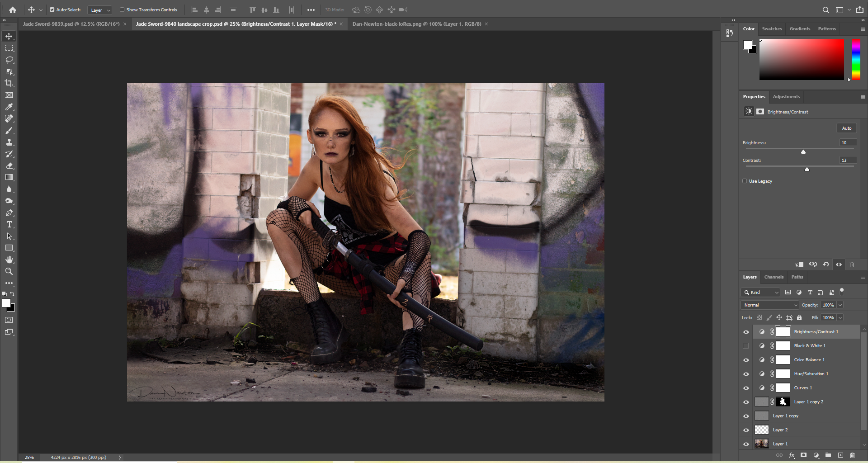Open the Properties panel menu
The width and height of the screenshot is (868, 463).
pyautogui.click(x=863, y=97)
